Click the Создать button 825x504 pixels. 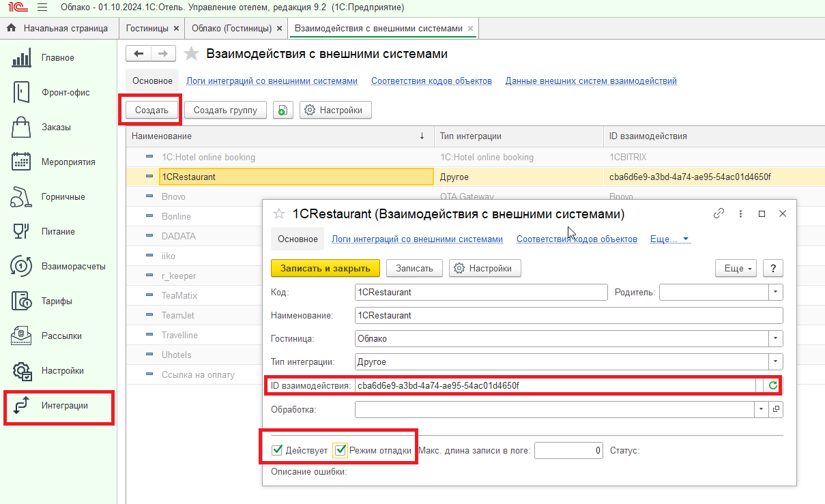tap(151, 110)
